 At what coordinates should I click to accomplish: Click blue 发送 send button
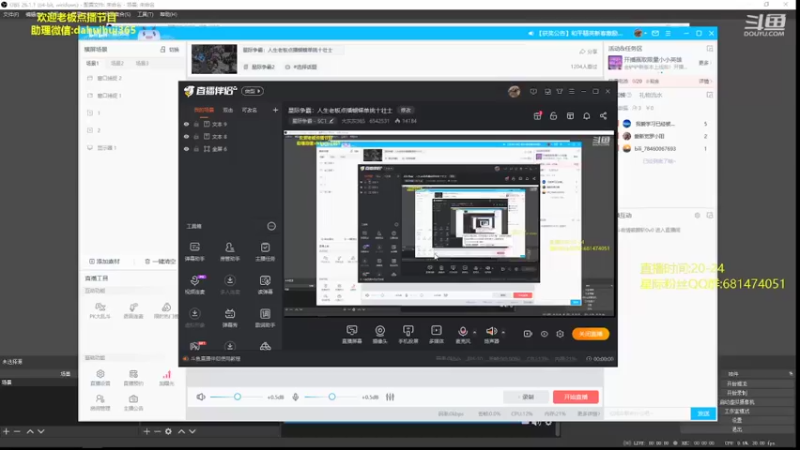coord(704,413)
